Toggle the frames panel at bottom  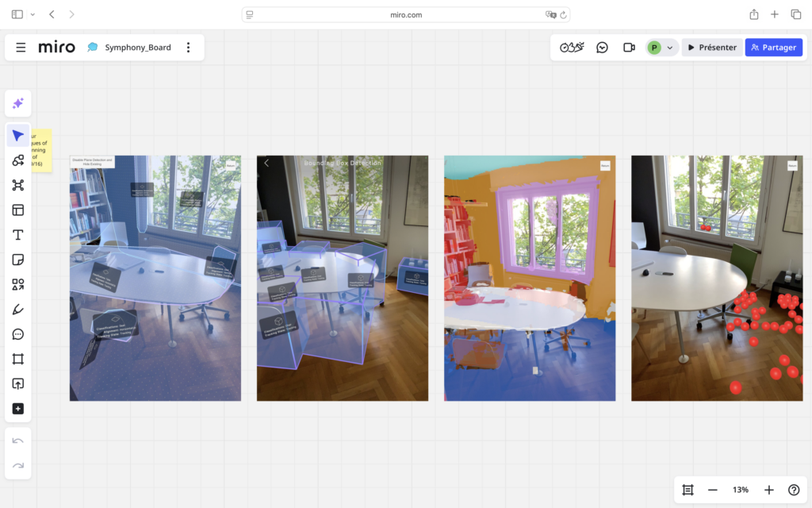click(x=688, y=490)
